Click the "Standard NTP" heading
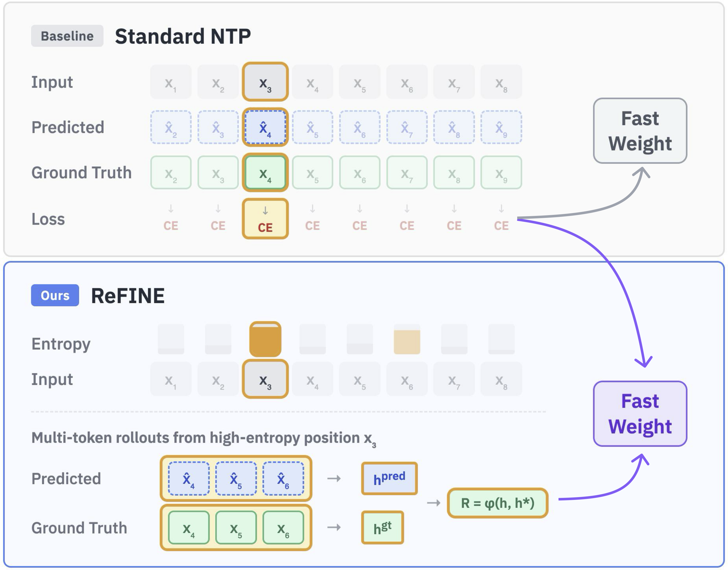This screenshot has height=570, width=728. coord(183,36)
